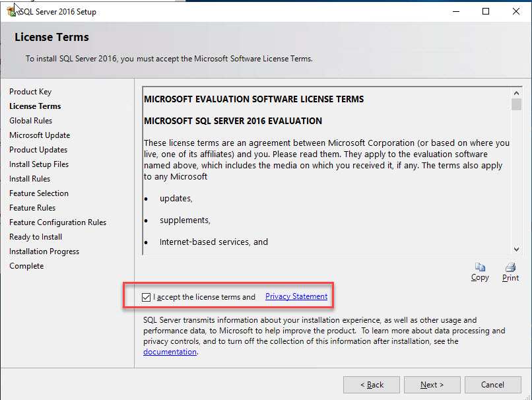The image size is (532, 400).
Task: Select the Installation Progress step
Action: (x=44, y=251)
